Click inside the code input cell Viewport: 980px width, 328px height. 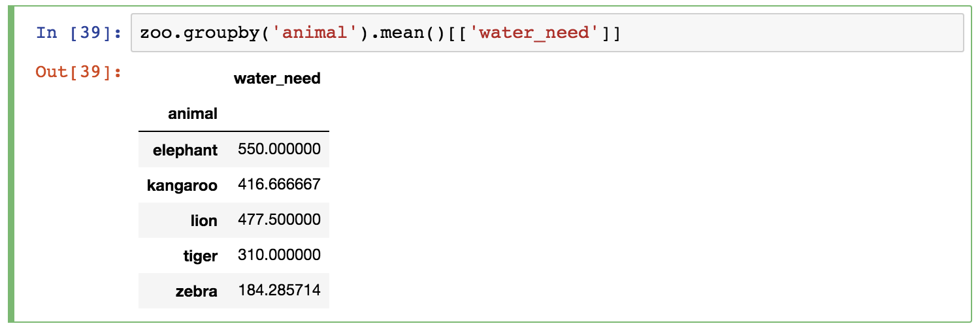(547, 33)
